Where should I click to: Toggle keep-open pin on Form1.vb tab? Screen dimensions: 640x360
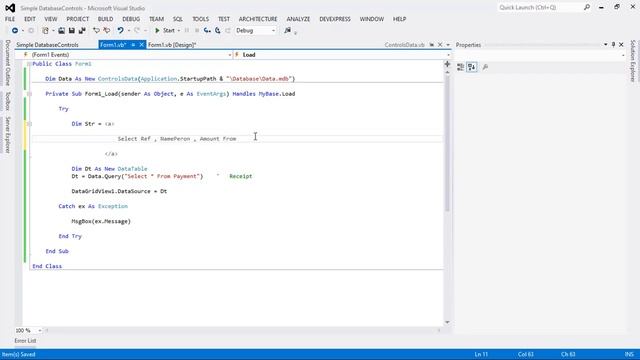(133, 45)
